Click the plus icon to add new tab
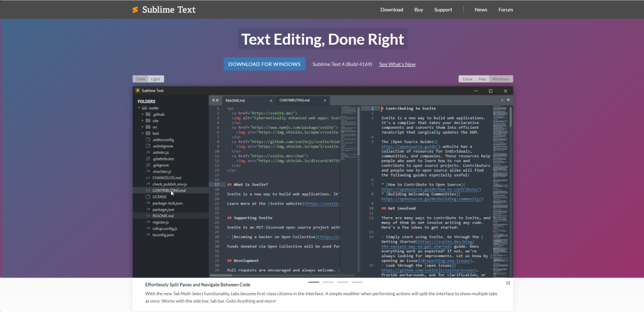Image resolution: width=644 pixels, height=312 pixels. pyautogui.click(x=502, y=100)
